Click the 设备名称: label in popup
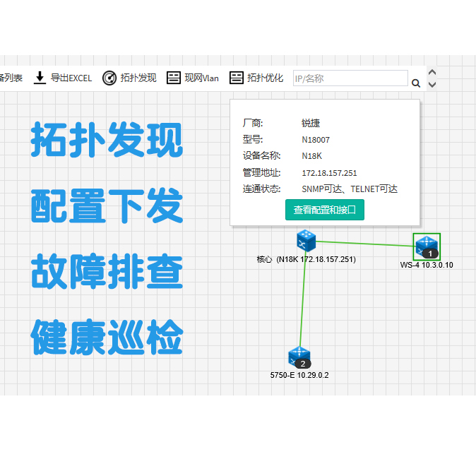 261,156
